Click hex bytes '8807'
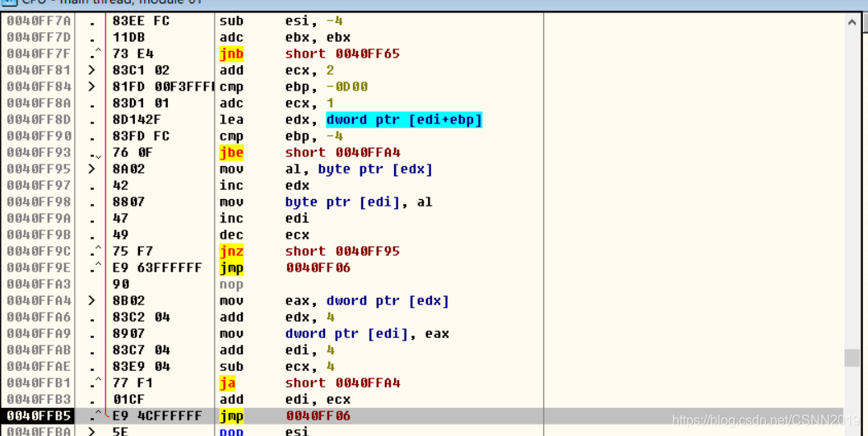 [128, 202]
